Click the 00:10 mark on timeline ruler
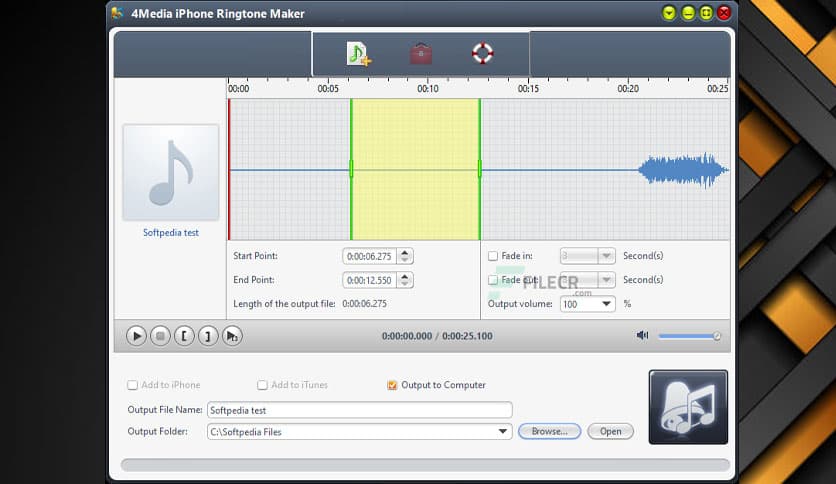 [428, 88]
